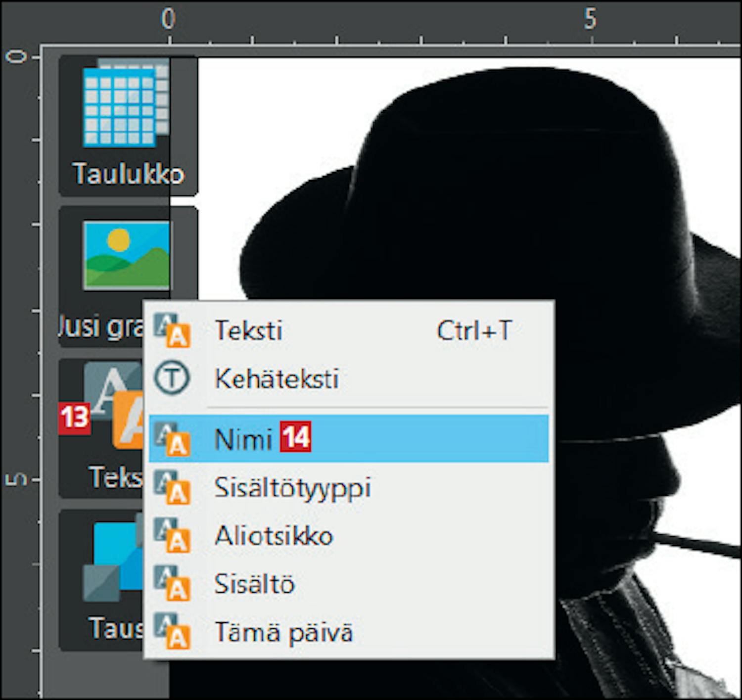Click the ruler origin corner box

(20, 22)
